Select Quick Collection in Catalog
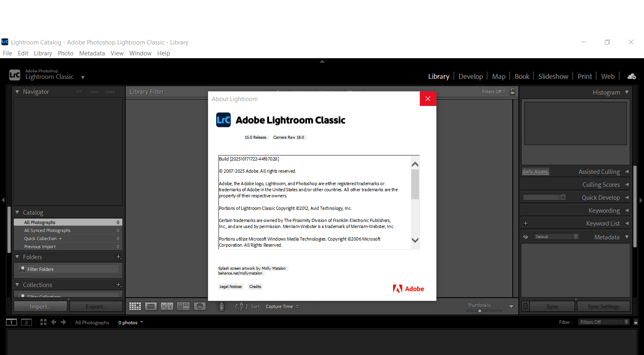The image size is (644, 355). pos(68,239)
